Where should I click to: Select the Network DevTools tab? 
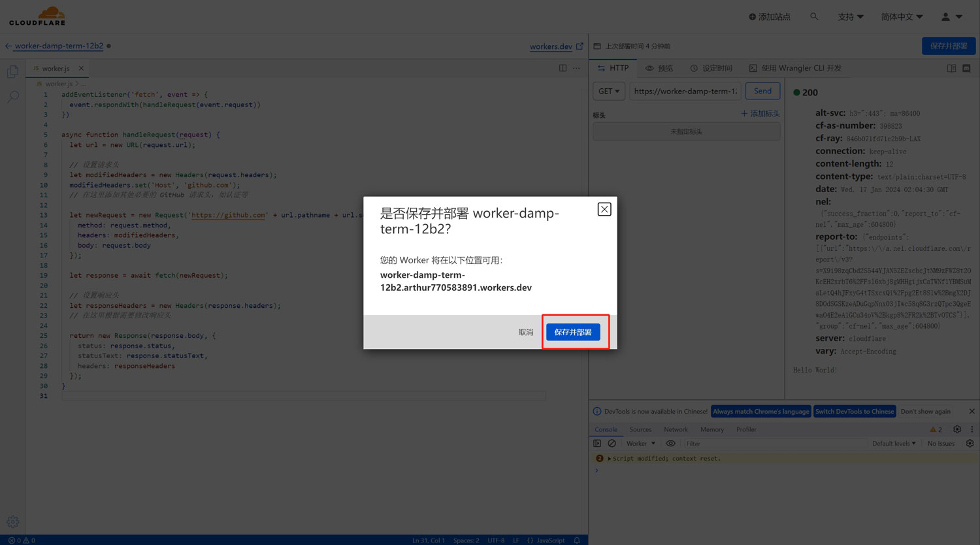tap(676, 429)
